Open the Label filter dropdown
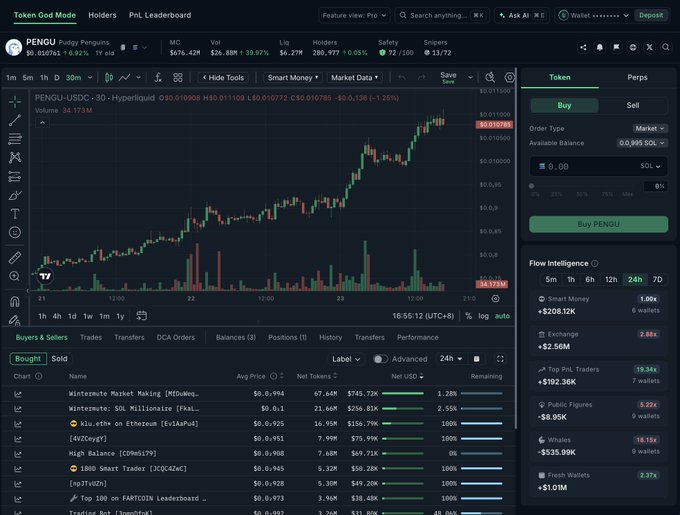 tap(346, 359)
